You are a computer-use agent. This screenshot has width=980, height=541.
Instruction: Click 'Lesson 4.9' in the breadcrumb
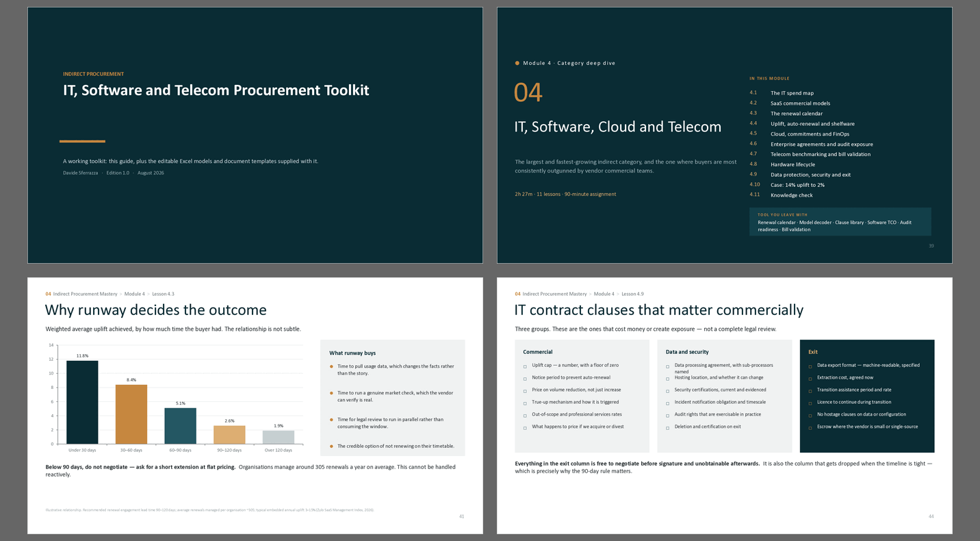point(632,294)
